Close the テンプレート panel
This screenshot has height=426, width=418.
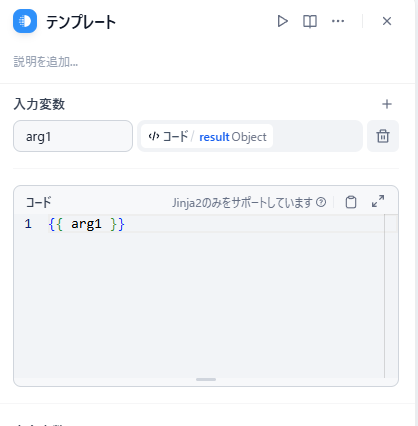(x=387, y=21)
